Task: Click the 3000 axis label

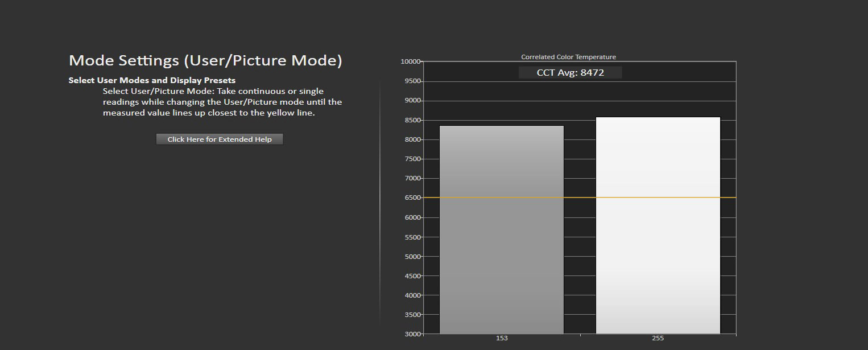Action: tap(412, 334)
